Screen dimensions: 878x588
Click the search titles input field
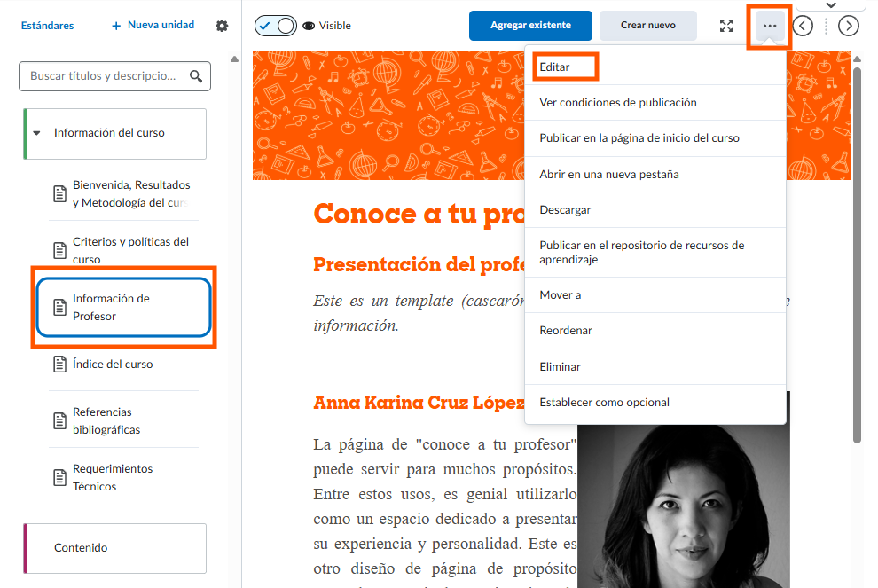(102, 76)
